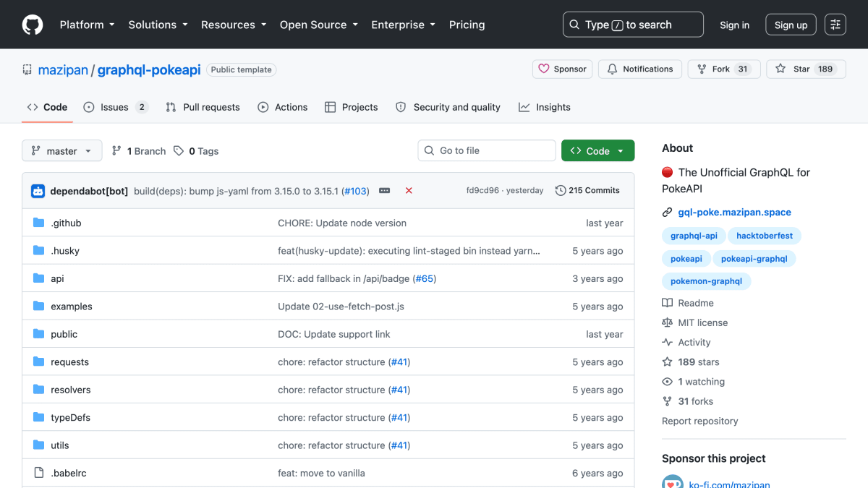The image size is (868, 488).
Task: Show failed check status red X
Action: [x=409, y=191]
